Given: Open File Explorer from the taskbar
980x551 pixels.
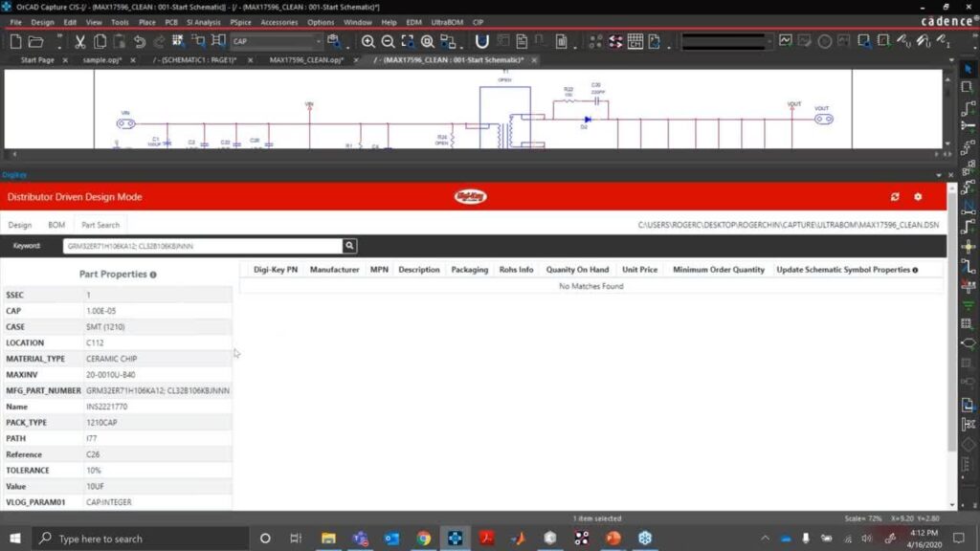Looking at the screenshot, I should (x=328, y=539).
